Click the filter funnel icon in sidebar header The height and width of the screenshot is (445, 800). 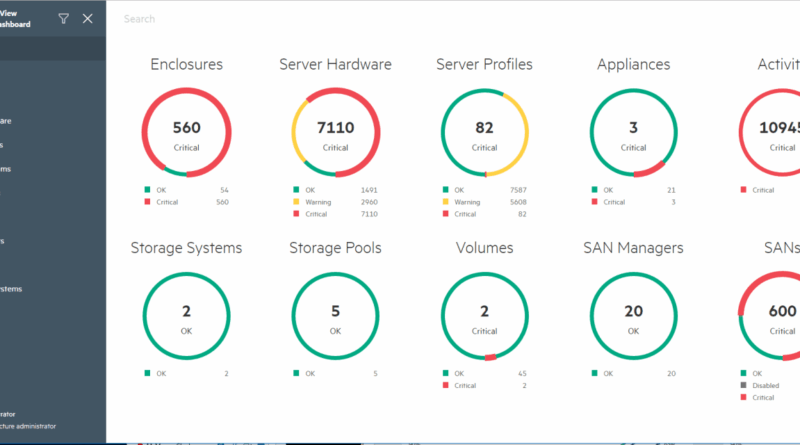pyautogui.click(x=64, y=19)
